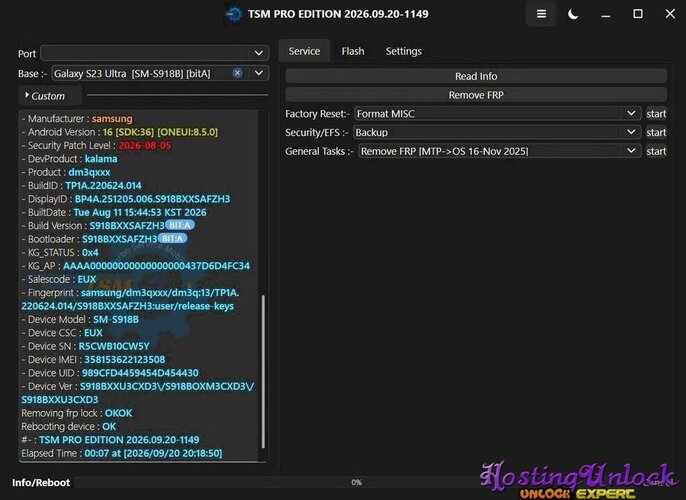Select Device UID 989CFD4459454D454430
The image size is (686, 500).
140,373
